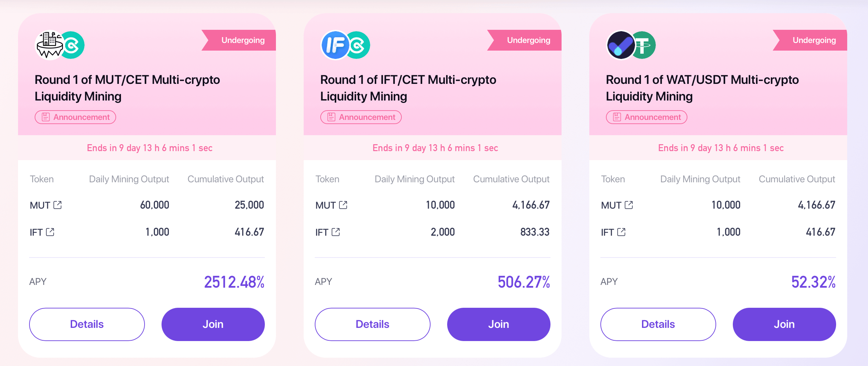Viewport: 868px width, 366px height.
Task: Click the MUT/CET token pair logo
Action: point(60,45)
